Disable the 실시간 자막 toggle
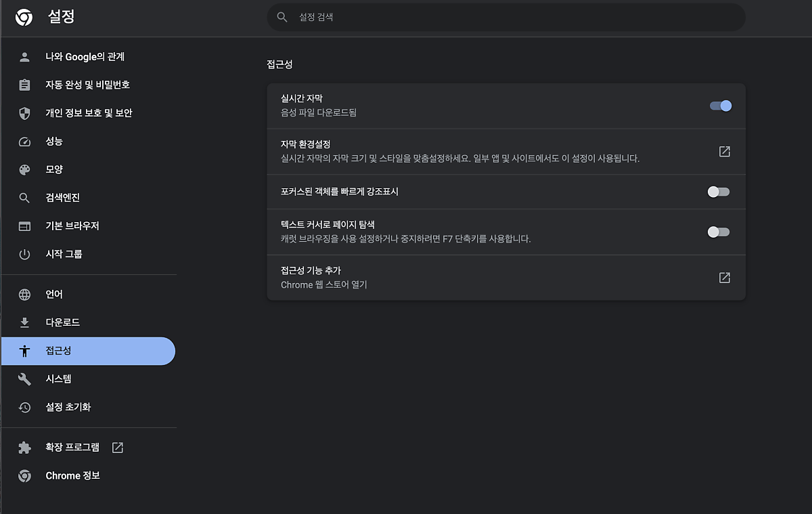This screenshot has height=514, width=812. pyautogui.click(x=719, y=106)
